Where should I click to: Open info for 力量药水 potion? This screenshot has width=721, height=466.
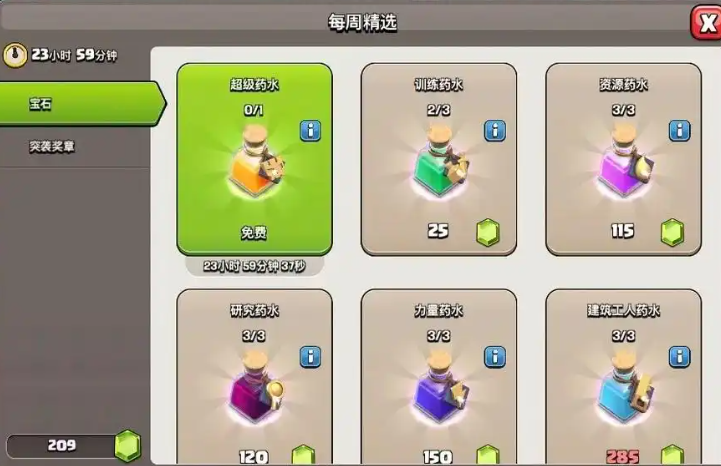pos(495,357)
